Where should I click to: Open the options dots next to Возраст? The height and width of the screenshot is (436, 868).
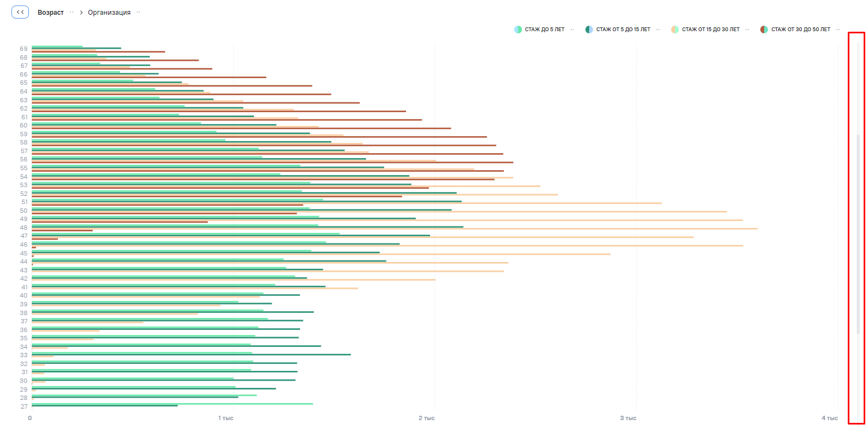coord(72,12)
